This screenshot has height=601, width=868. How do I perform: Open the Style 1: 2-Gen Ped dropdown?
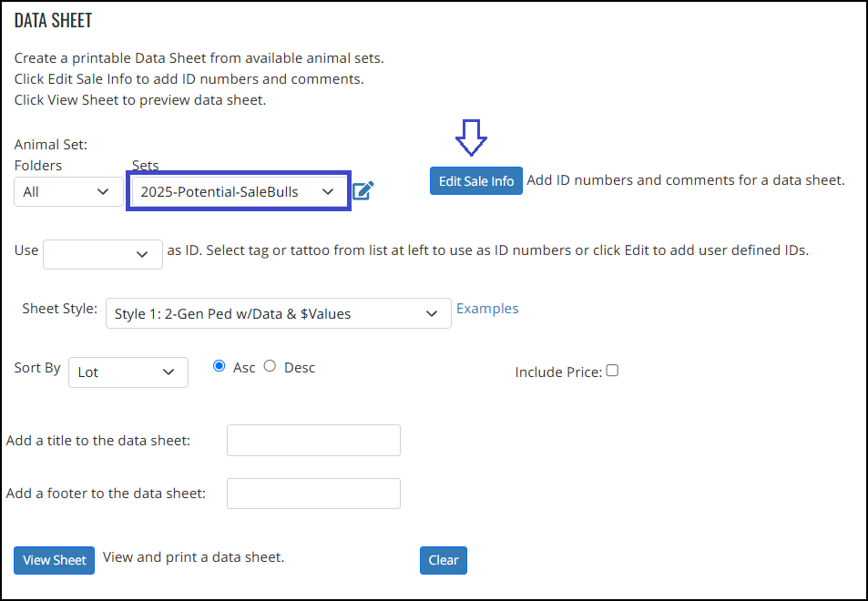[279, 314]
